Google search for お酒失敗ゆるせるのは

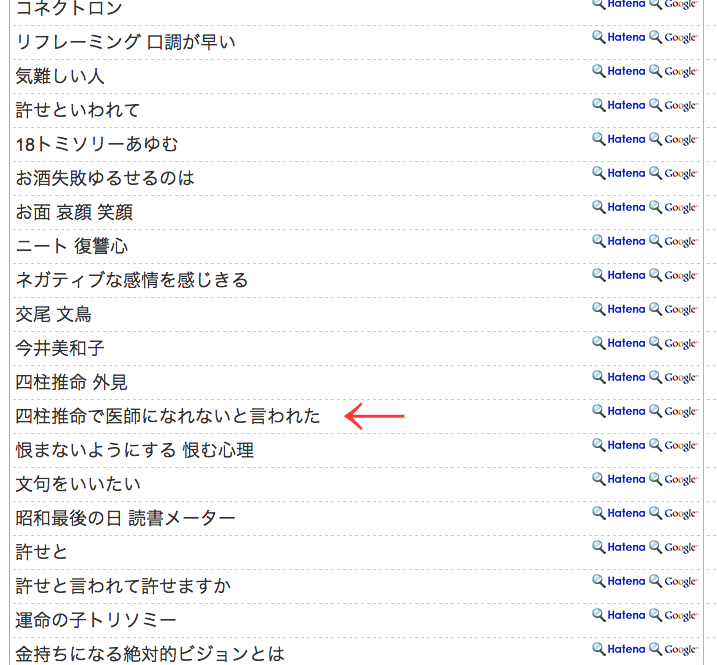point(673,173)
